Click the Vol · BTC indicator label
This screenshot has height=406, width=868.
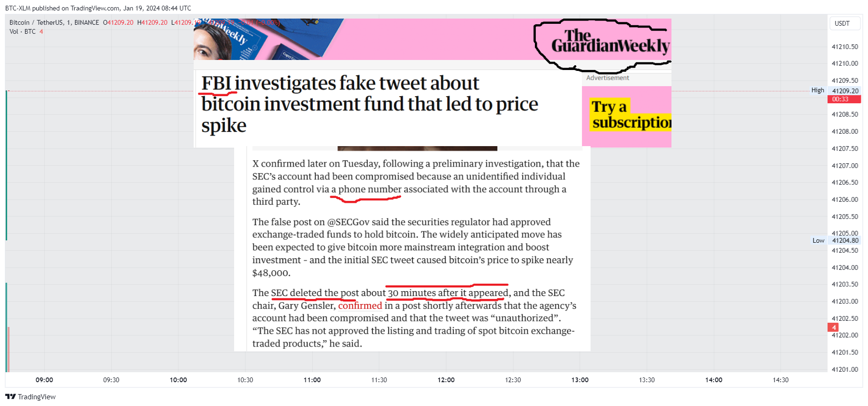(x=22, y=31)
